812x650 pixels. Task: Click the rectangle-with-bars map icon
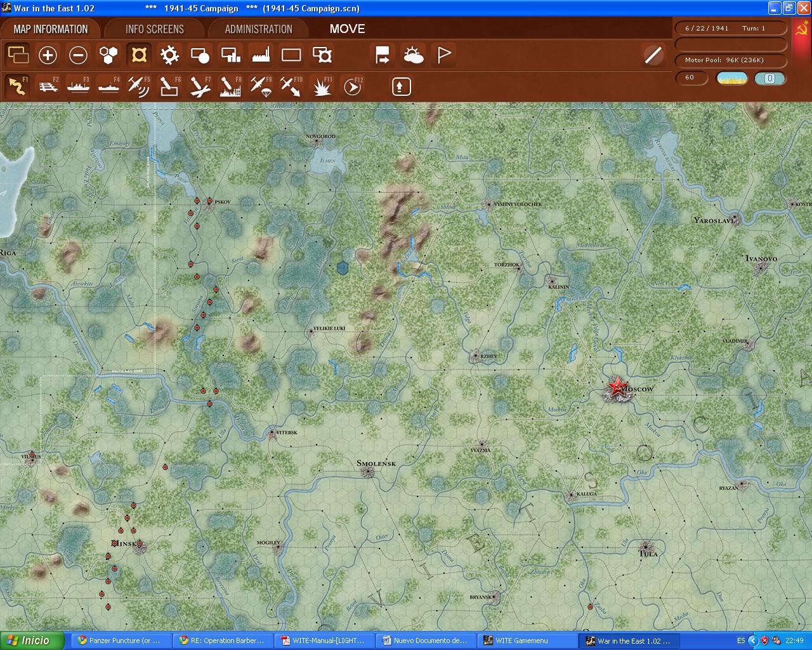click(230, 55)
